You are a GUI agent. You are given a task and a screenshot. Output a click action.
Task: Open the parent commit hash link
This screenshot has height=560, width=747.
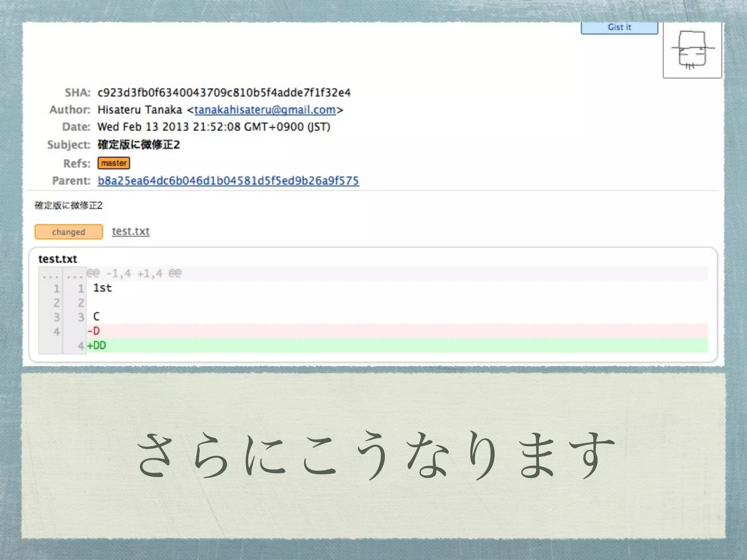pyautogui.click(x=228, y=181)
